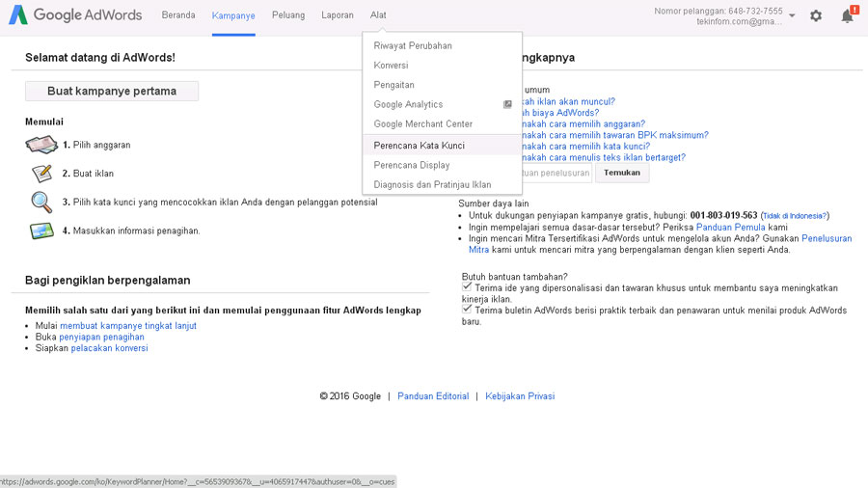The image size is (868, 488).
Task: Select Perencana Display from the menu
Action: coord(443,165)
